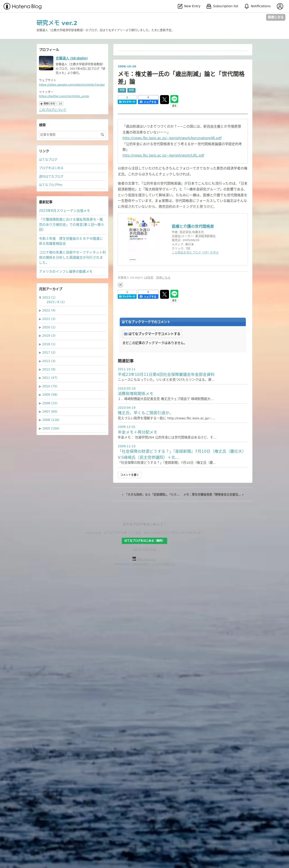Add a Hatena star to article

point(120,285)
